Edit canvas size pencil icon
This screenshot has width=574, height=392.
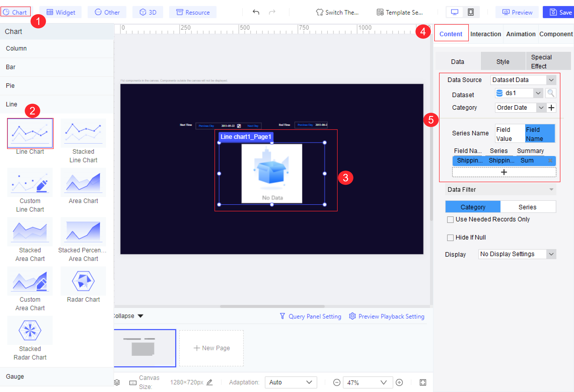click(209, 382)
